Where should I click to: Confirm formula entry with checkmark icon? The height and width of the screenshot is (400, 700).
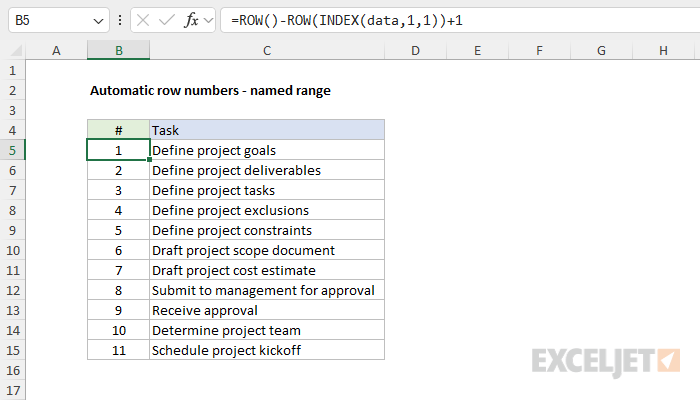pyautogui.click(x=167, y=20)
